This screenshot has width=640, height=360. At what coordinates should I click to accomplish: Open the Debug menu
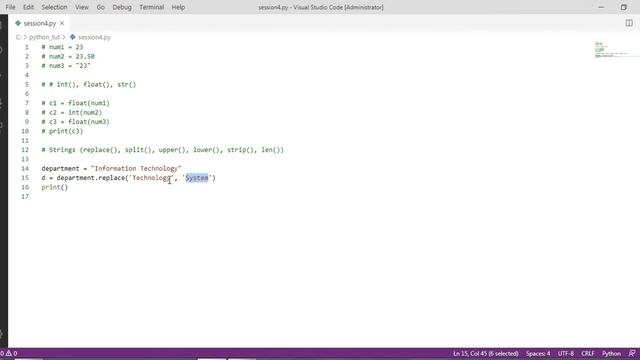tap(122, 7)
